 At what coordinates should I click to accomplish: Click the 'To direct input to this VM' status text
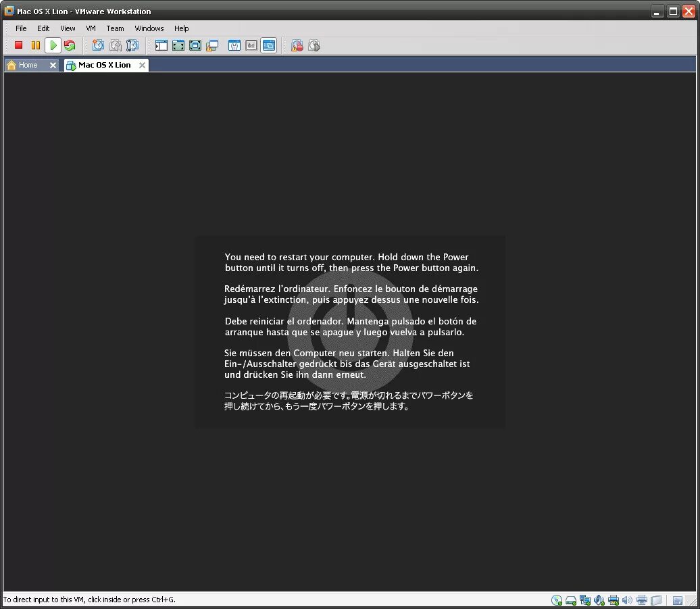click(89, 600)
